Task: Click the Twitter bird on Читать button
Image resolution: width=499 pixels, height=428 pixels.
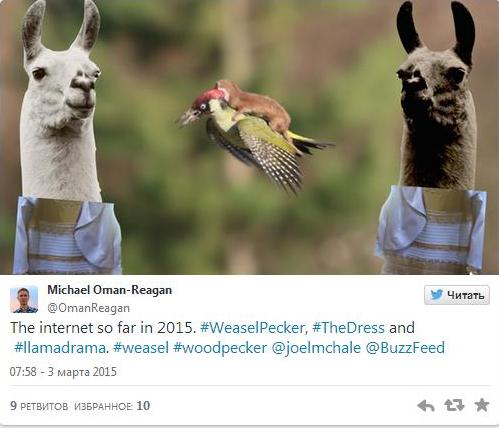Action: [x=436, y=295]
